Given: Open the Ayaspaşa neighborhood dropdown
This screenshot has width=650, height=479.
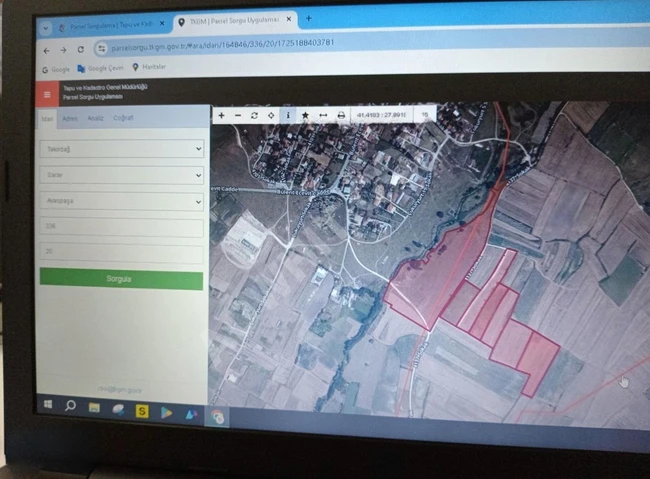Looking at the screenshot, I should 121,201.
